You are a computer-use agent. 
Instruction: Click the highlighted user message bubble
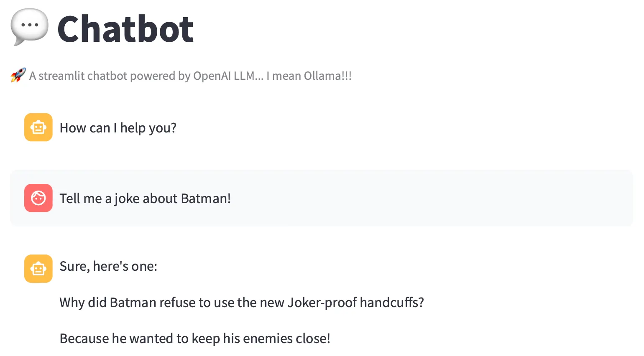(x=322, y=198)
